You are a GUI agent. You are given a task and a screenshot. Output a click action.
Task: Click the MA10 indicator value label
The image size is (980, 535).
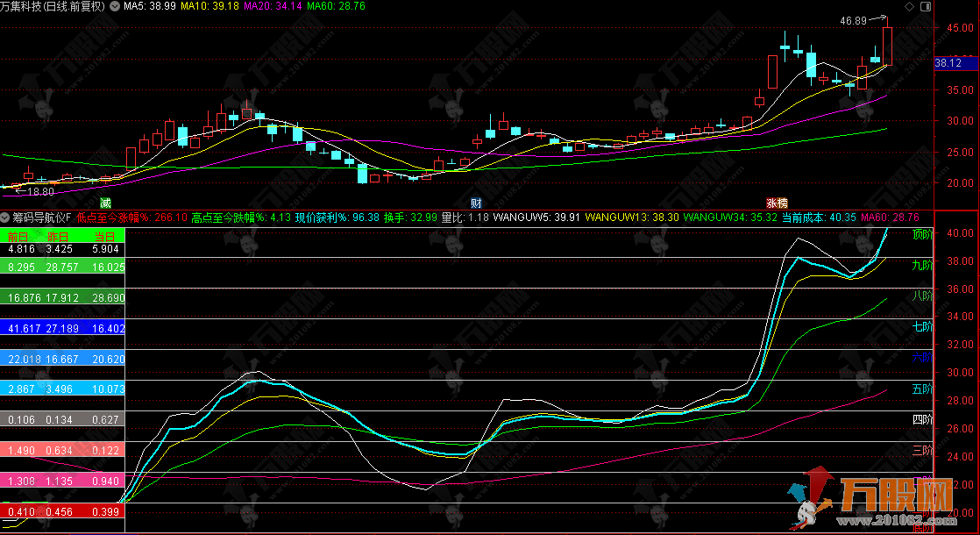[209, 6]
